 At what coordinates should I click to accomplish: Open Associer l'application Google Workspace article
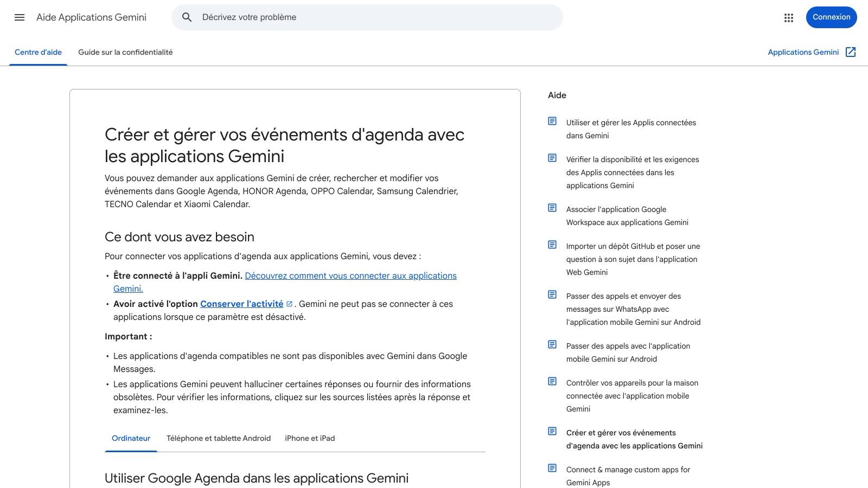pos(627,216)
